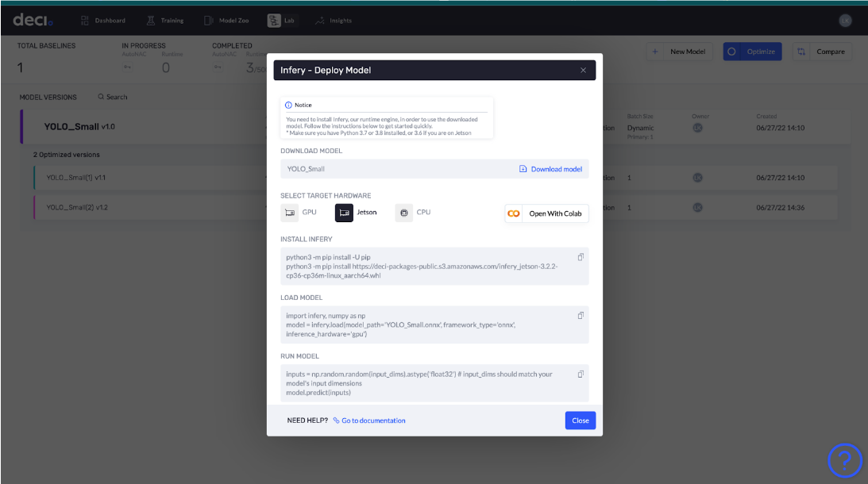
Task: Select the Lab icon in the navbar
Action: tap(272, 21)
